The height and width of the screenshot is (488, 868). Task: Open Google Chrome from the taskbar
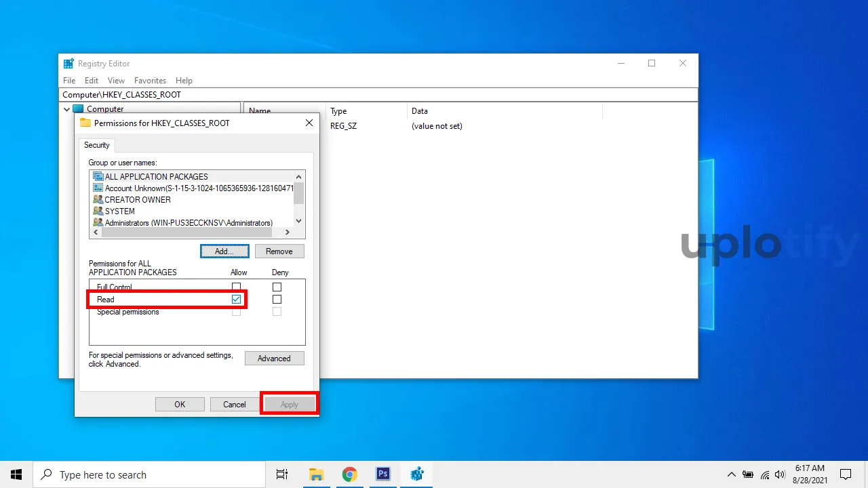click(350, 474)
